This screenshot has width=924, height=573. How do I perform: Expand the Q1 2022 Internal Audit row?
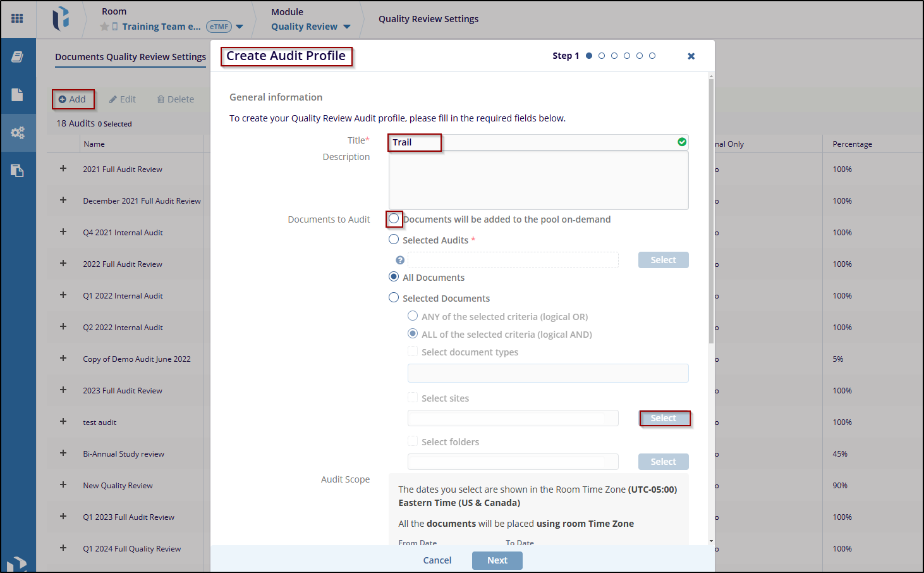point(63,295)
